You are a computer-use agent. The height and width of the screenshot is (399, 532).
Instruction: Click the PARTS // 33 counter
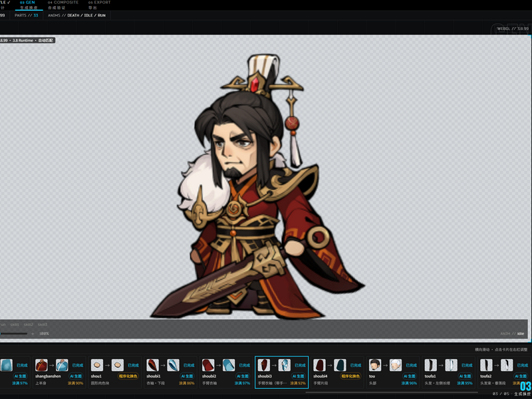click(26, 15)
